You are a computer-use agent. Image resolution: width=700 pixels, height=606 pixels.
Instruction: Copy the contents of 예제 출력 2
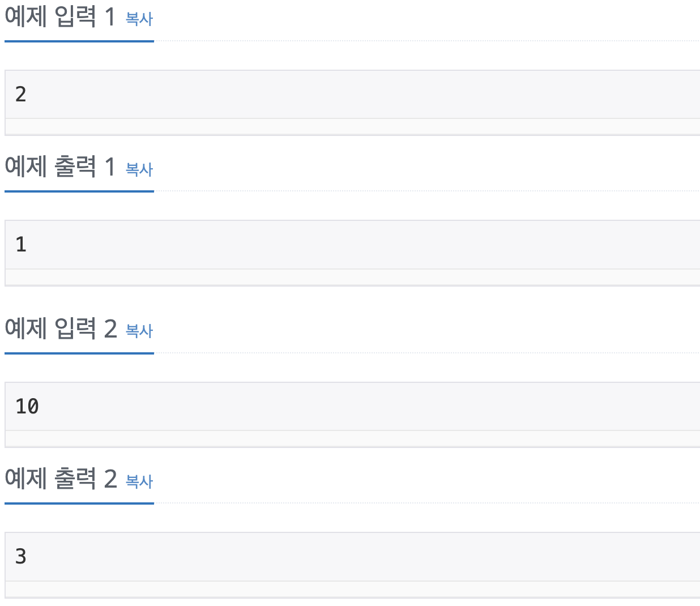(x=139, y=481)
